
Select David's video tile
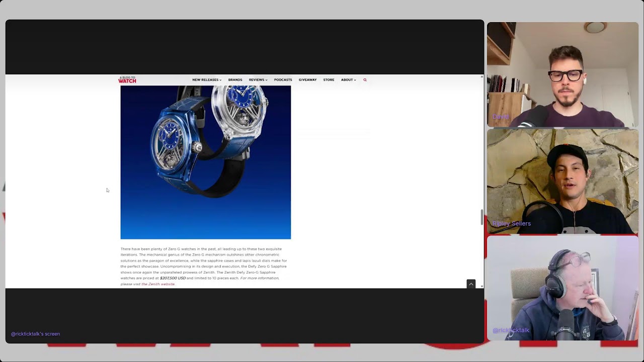click(x=562, y=74)
